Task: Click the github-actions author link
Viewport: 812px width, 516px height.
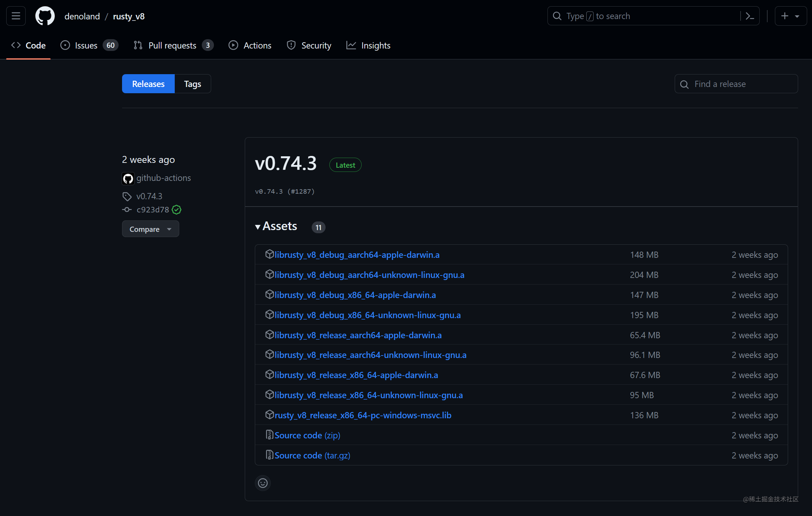Action: (163, 178)
